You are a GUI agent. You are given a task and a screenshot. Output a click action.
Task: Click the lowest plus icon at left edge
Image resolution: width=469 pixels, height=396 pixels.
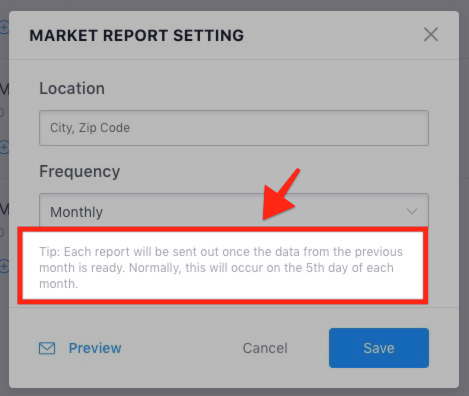pos(4,267)
